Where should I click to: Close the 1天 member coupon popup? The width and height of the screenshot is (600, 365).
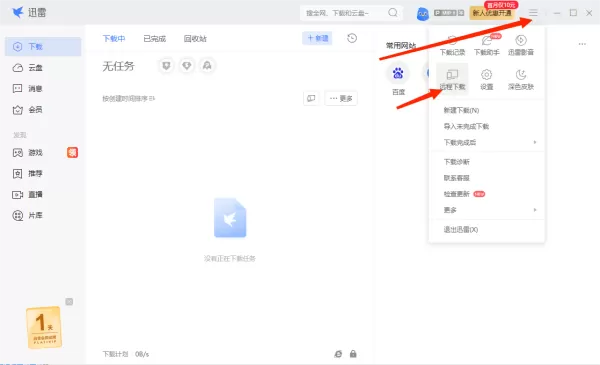(x=69, y=301)
